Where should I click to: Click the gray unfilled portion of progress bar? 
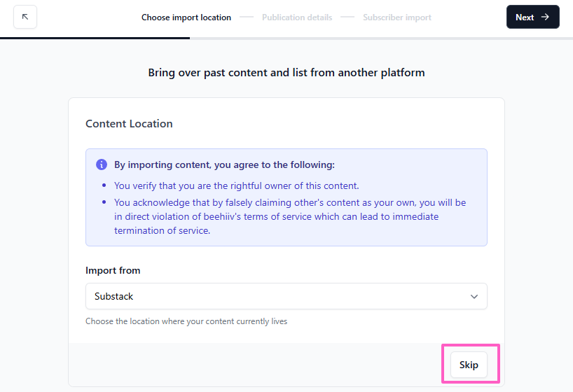tap(378, 38)
